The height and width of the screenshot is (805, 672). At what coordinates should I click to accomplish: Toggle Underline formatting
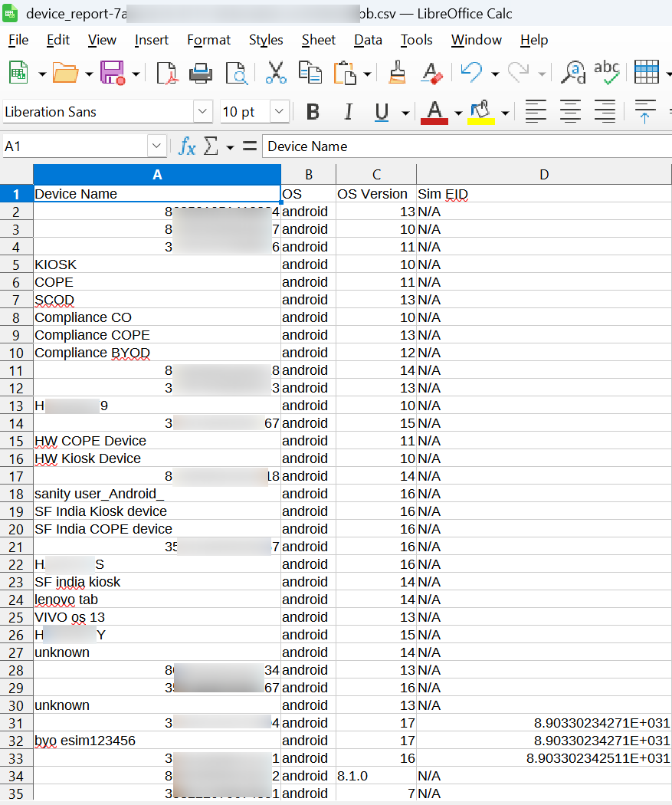[x=381, y=111]
